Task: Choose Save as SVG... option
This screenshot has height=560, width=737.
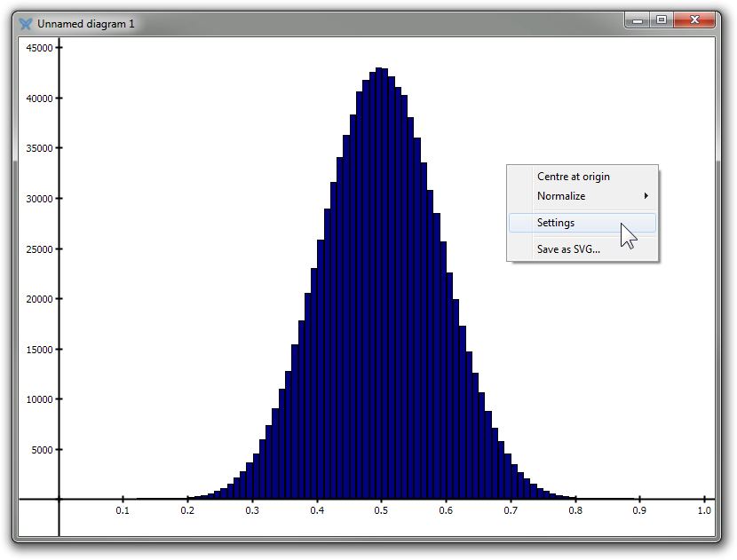Action: coord(568,249)
